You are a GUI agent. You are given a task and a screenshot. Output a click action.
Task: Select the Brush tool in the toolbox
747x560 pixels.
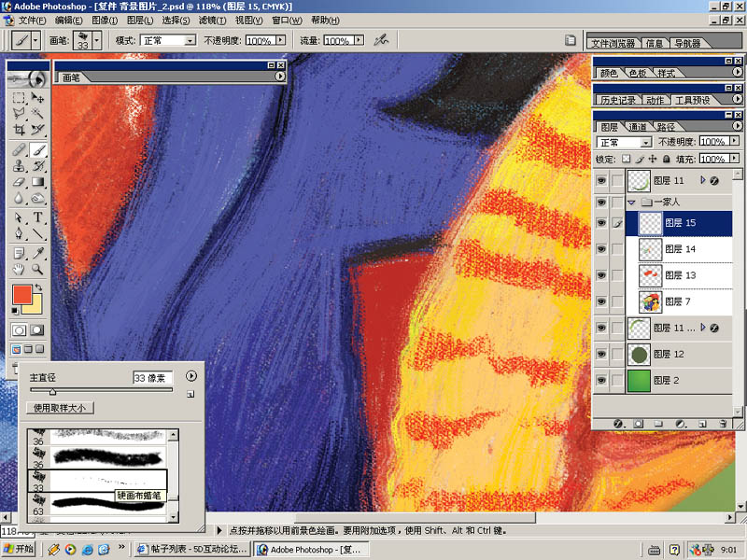[x=37, y=150]
